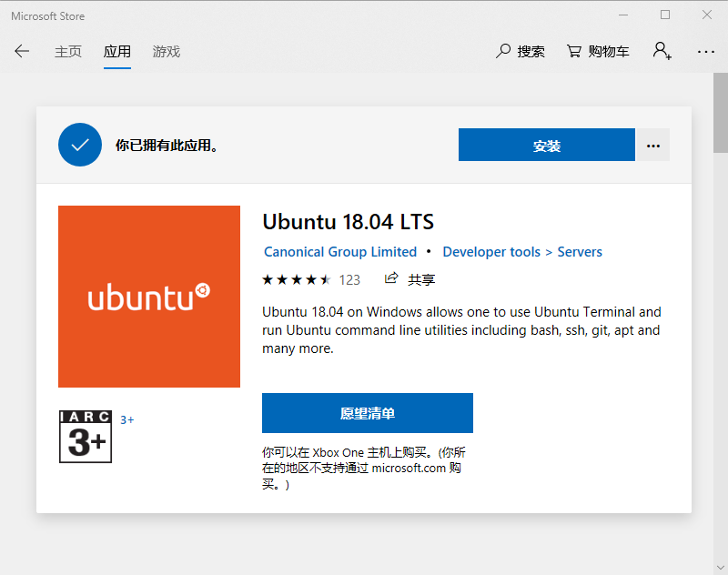
Task: Click the 你已拥有此应用 message
Action: tap(167, 146)
